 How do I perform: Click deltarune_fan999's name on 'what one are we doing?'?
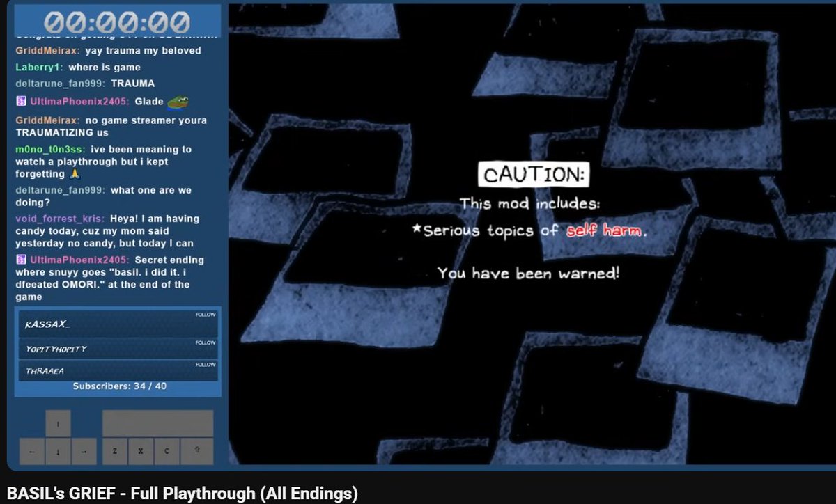click(60, 190)
